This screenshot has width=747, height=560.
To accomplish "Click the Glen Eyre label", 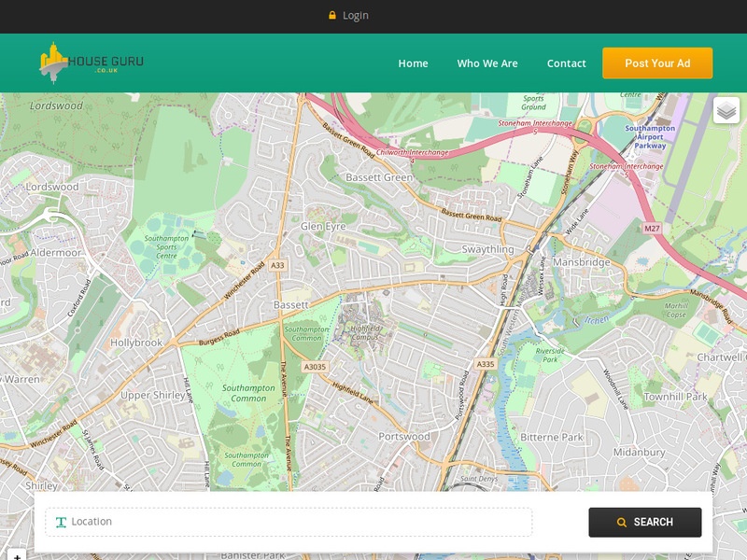I will coord(323,226).
